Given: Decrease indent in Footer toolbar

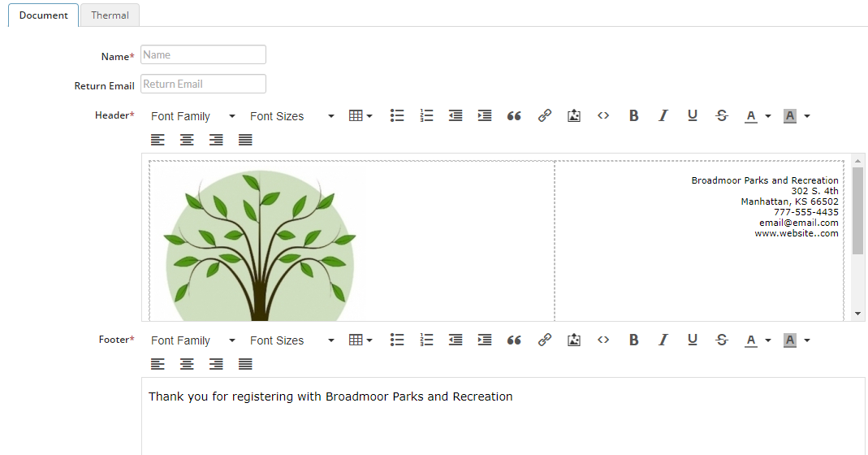Looking at the screenshot, I should click(x=456, y=340).
